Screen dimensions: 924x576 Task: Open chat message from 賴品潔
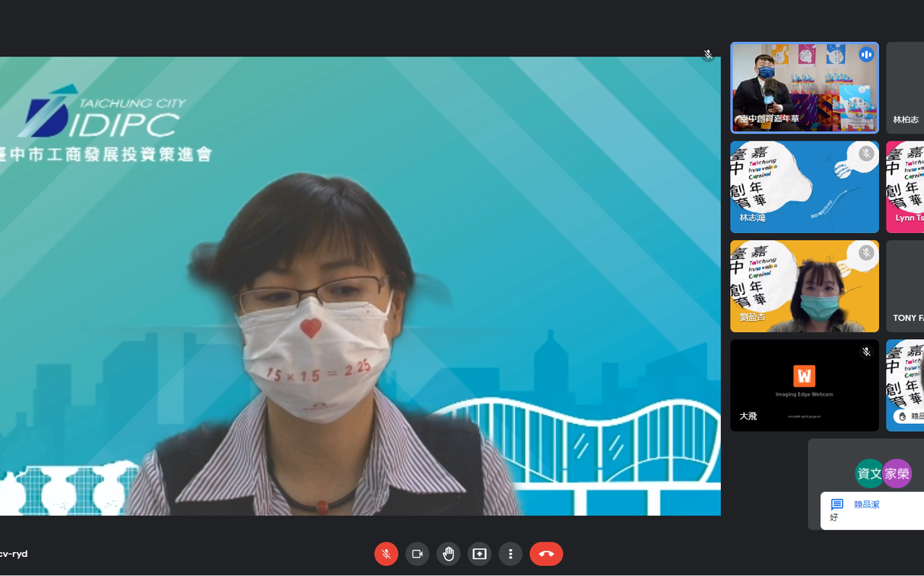(872, 510)
